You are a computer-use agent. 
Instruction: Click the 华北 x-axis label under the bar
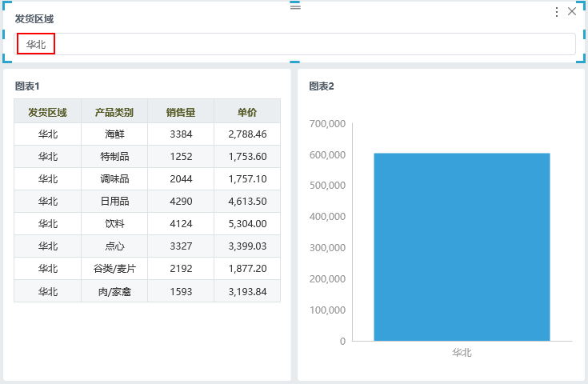[x=462, y=353]
